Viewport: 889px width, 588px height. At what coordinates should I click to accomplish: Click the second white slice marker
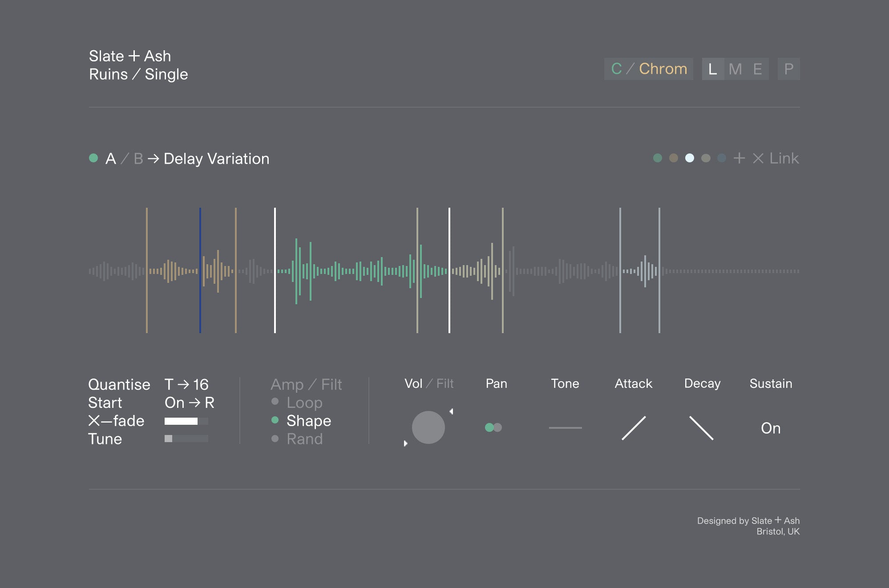[x=449, y=270]
